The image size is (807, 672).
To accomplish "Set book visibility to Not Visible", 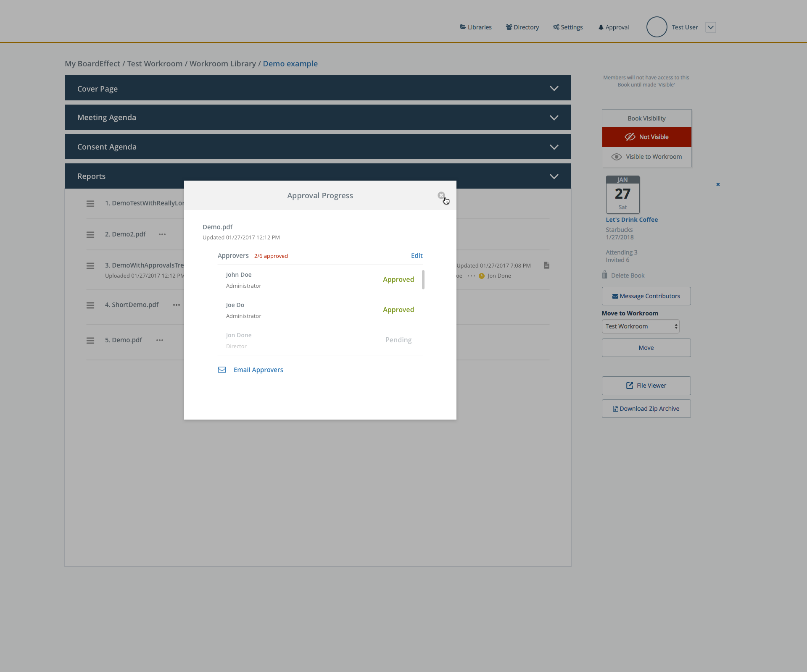I will click(x=646, y=137).
